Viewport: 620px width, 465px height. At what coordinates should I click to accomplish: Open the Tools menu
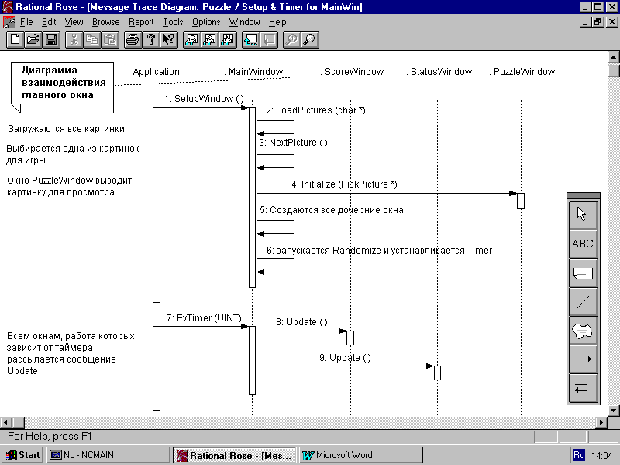pos(173,21)
